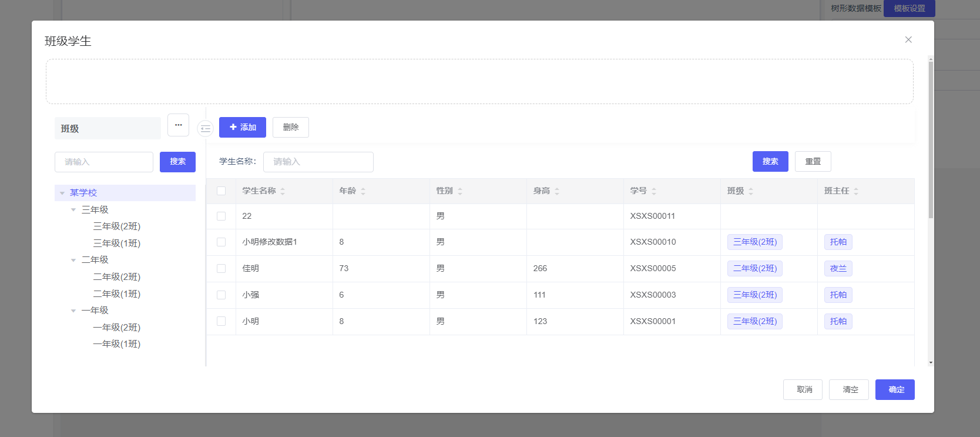
Task: Sort the table by 年龄 column
Action: [363, 191]
